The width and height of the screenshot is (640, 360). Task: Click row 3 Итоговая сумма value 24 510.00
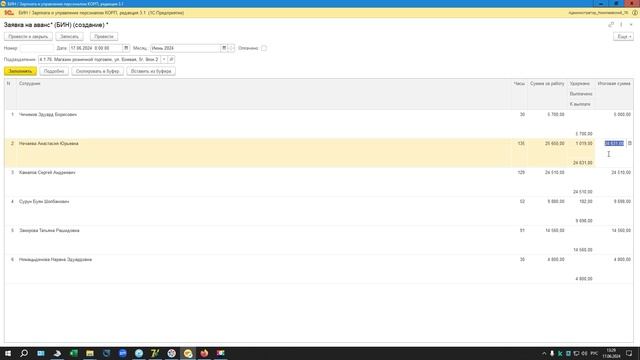[x=621, y=173]
